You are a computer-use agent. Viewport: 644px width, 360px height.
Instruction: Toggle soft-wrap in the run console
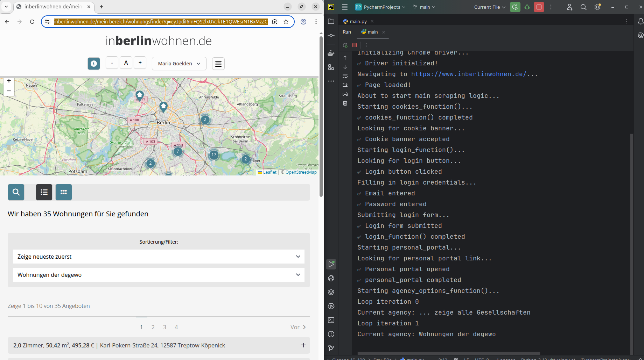click(x=345, y=76)
